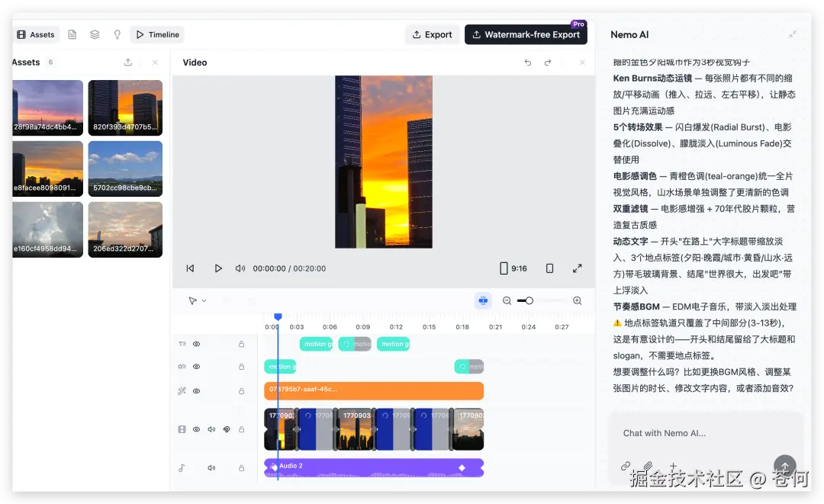824x504 pixels.
Task: Click the redo arrow above video preview
Action: click(x=547, y=63)
